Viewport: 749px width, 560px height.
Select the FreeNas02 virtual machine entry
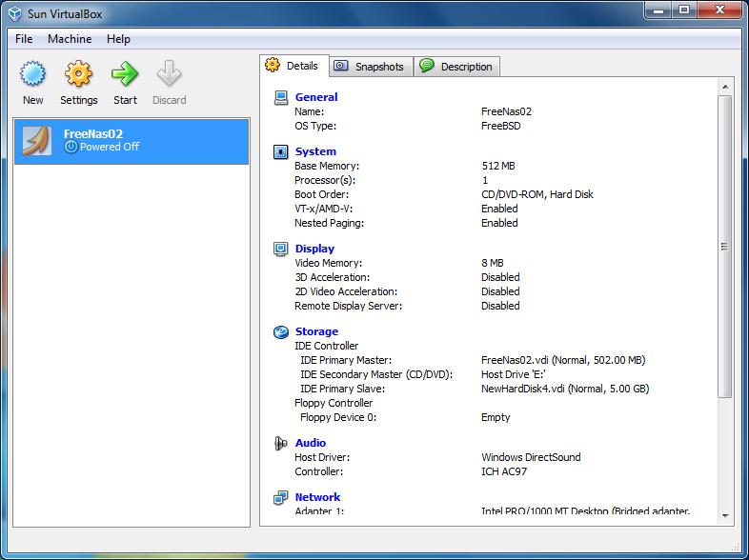[132, 141]
